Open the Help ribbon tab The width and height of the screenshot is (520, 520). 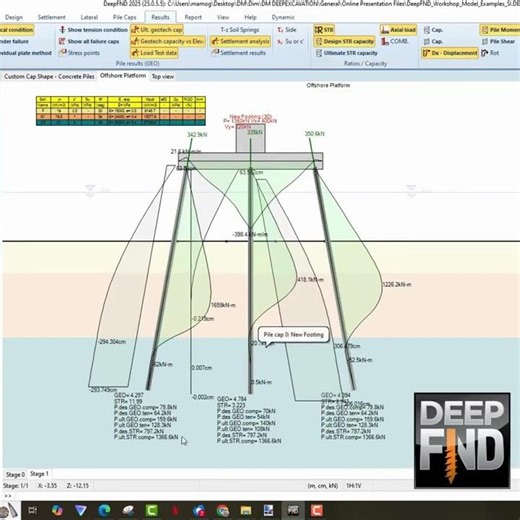[x=250, y=17]
